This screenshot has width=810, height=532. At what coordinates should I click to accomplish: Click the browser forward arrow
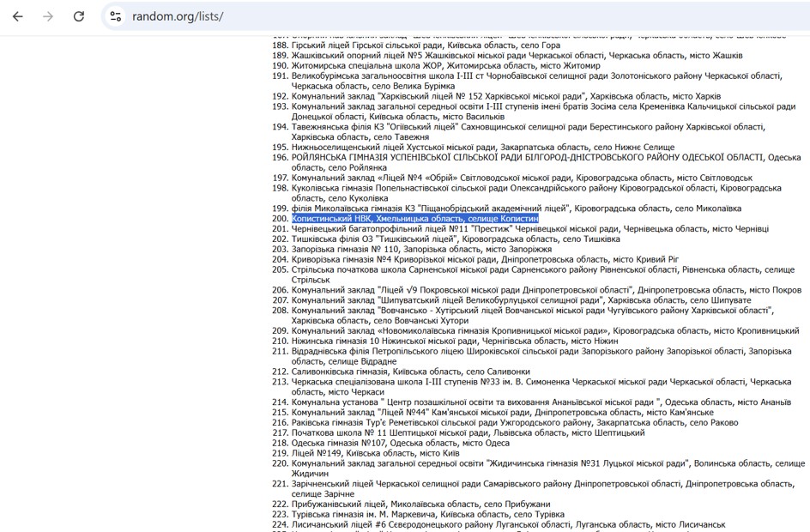click(48, 17)
